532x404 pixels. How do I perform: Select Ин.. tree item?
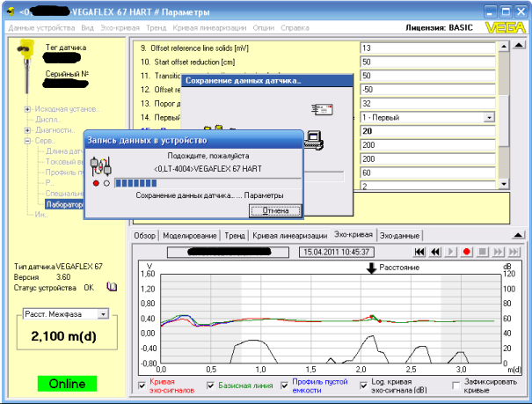[x=41, y=215]
